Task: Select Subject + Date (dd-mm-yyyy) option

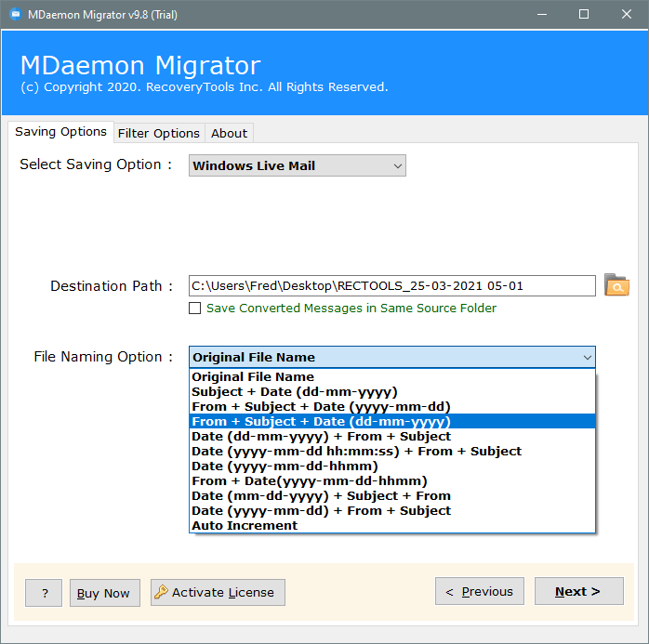Action: point(392,391)
